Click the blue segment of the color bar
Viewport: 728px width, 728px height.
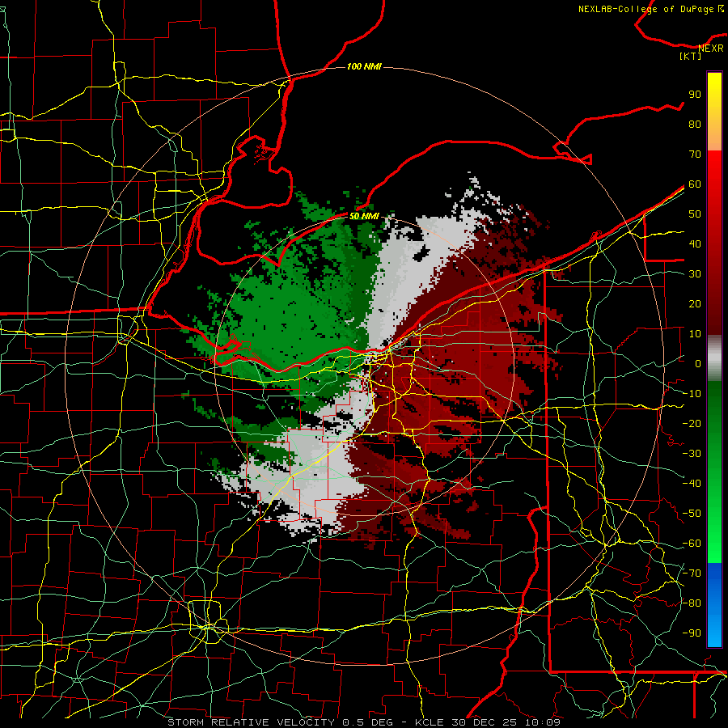coord(714,605)
